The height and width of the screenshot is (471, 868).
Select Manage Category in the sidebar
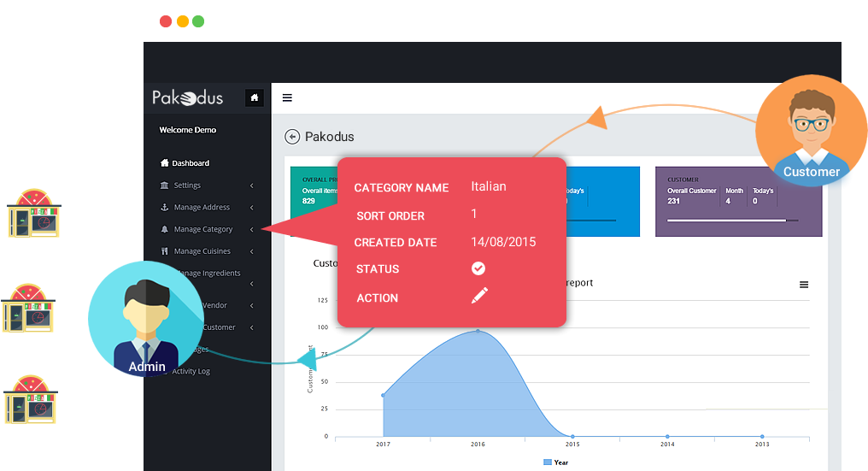203,229
